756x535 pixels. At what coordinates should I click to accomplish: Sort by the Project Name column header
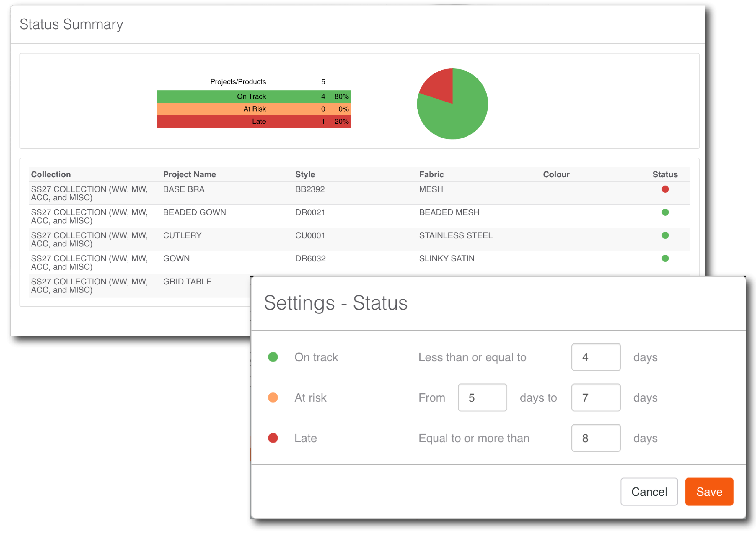coord(189,174)
